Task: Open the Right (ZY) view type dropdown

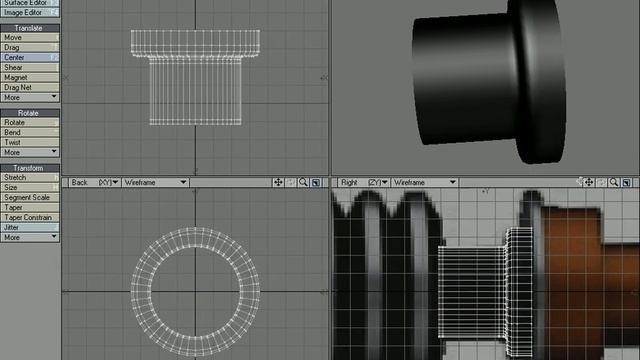Action: (364, 182)
